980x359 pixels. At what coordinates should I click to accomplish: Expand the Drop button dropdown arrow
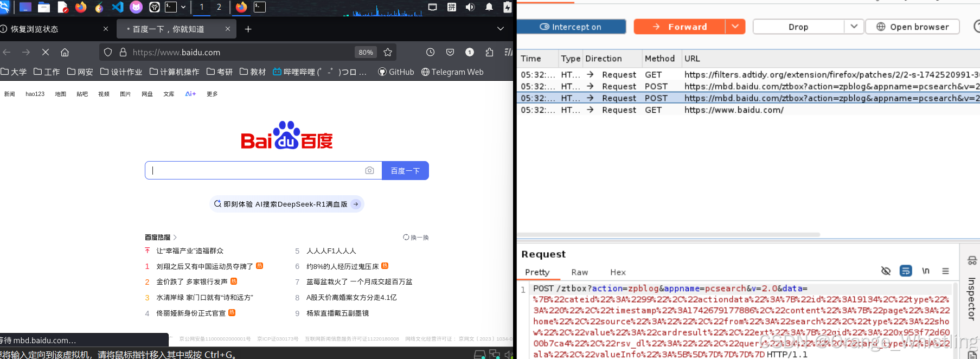tap(854, 27)
